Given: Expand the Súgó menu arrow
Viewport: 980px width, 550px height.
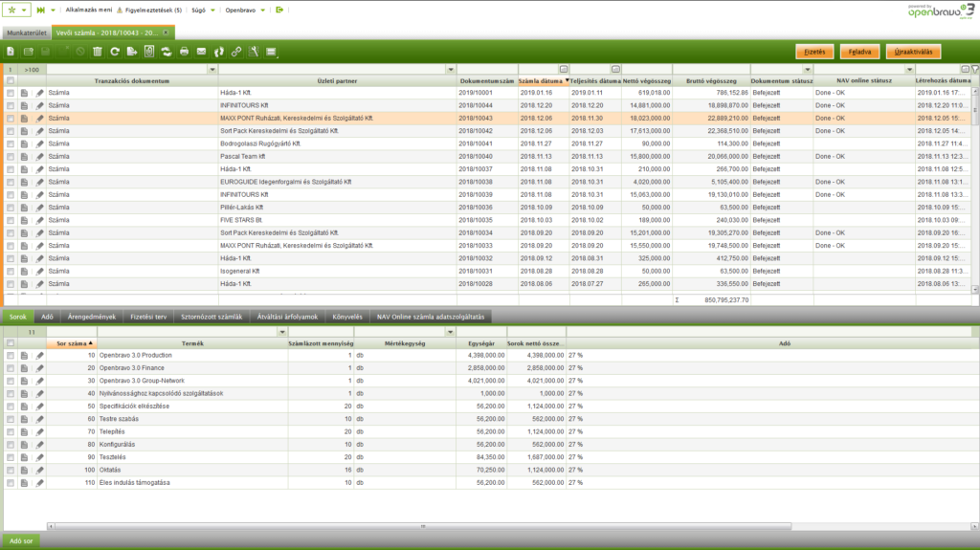Looking at the screenshot, I should [212, 10].
